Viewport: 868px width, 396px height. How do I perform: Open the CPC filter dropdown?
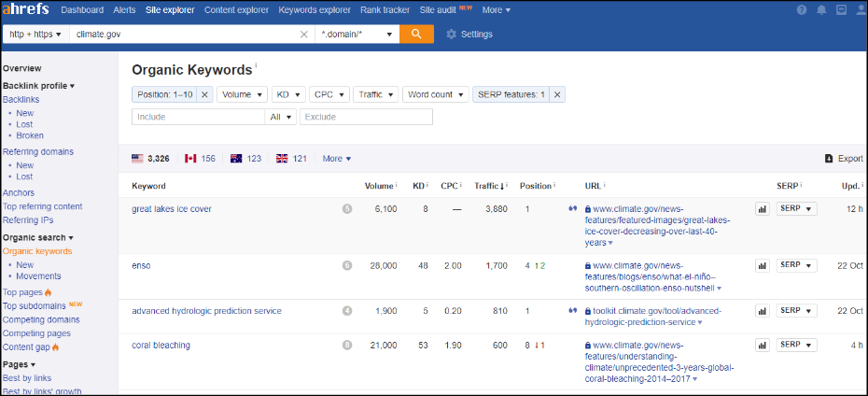[x=329, y=94]
